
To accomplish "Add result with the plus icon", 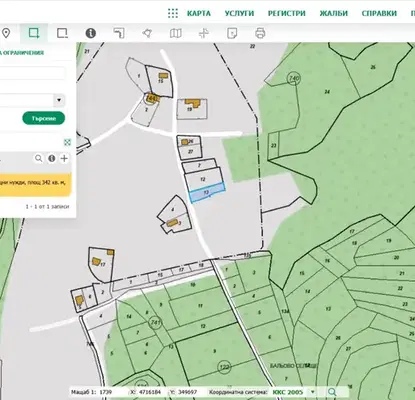I will (64, 158).
